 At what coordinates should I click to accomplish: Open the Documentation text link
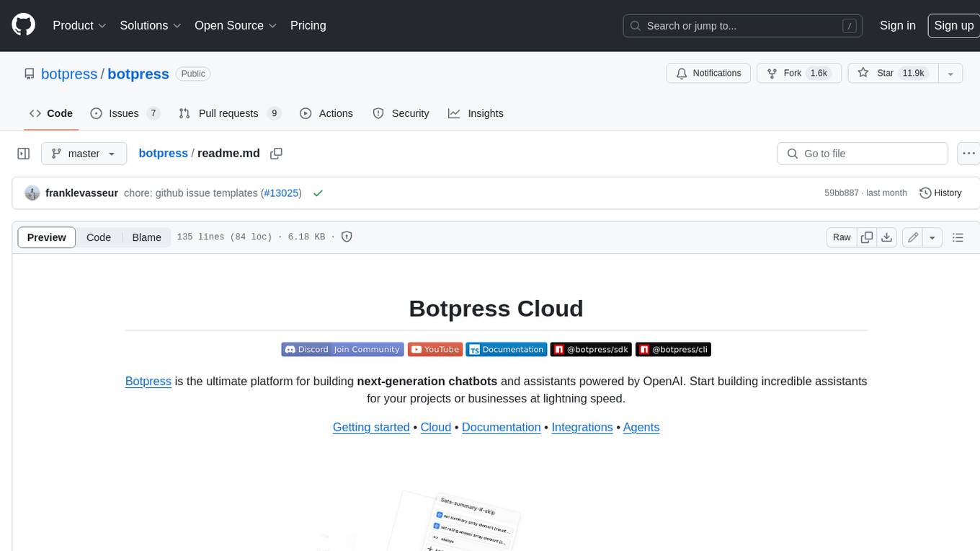click(x=502, y=427)
